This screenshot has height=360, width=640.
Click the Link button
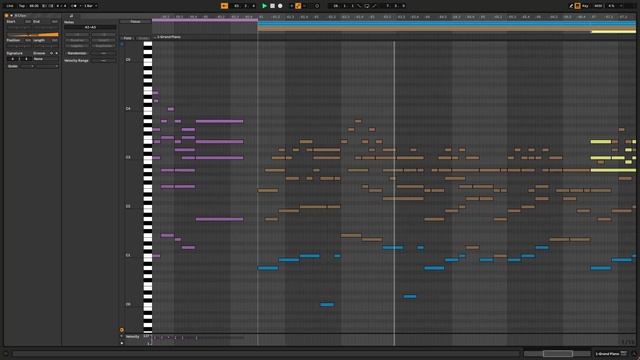(10, 6)
